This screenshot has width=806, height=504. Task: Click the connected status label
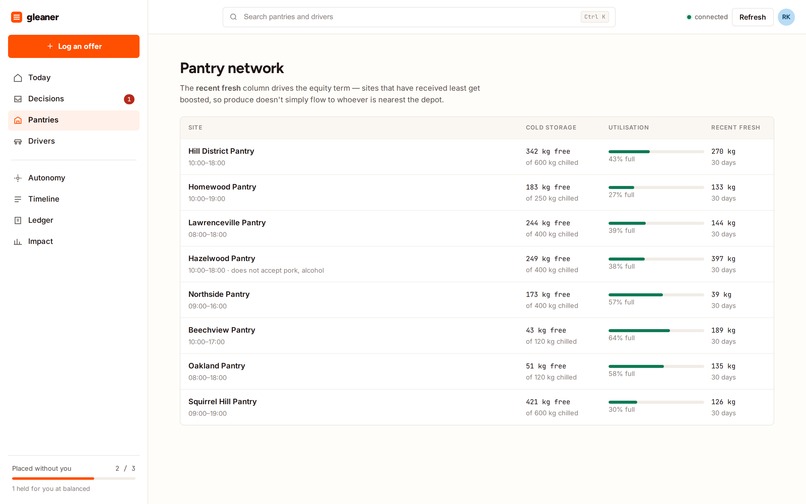711,17
